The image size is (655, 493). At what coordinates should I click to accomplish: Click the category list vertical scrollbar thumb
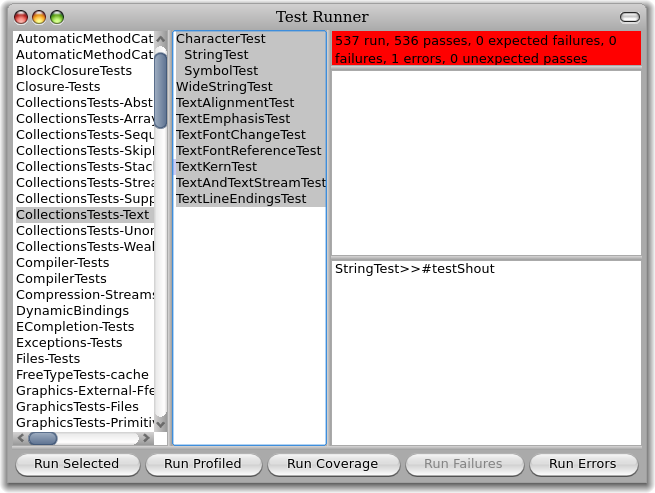point(160,90)
